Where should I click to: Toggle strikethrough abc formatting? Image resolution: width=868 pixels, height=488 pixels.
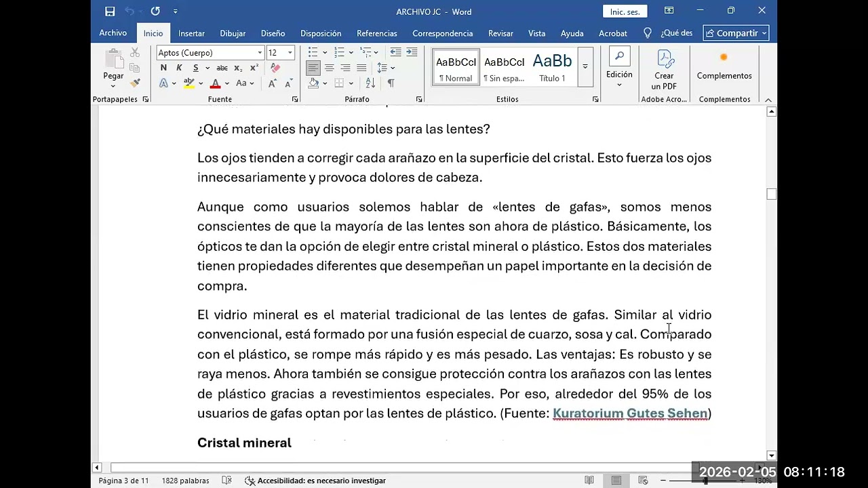pos(222,68)
